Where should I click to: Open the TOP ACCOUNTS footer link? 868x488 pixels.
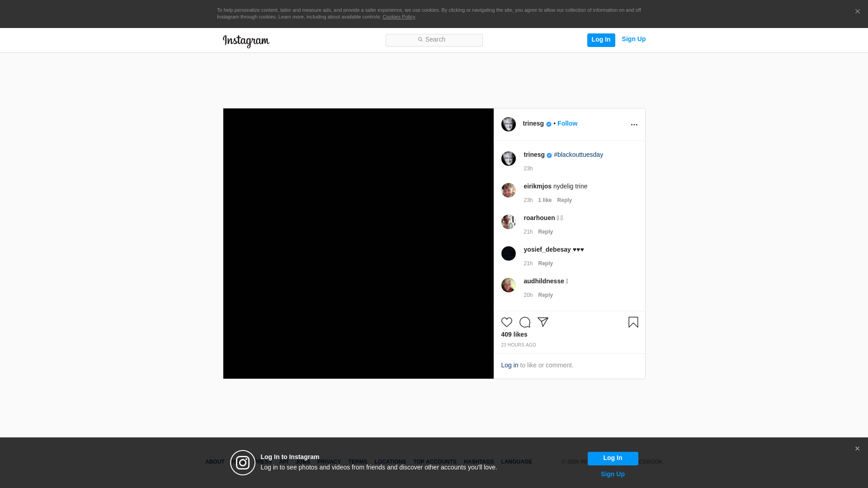point(435,462)
